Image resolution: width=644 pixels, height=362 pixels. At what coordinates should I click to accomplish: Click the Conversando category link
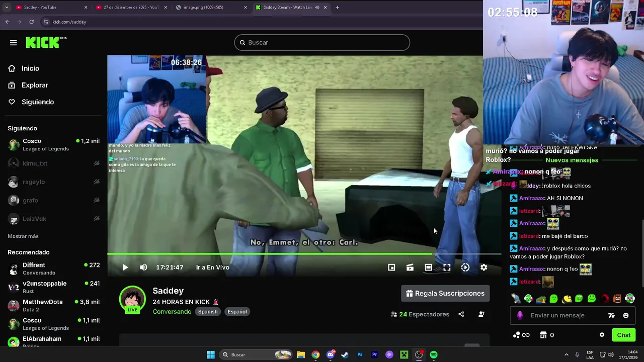tap(172, 312)
